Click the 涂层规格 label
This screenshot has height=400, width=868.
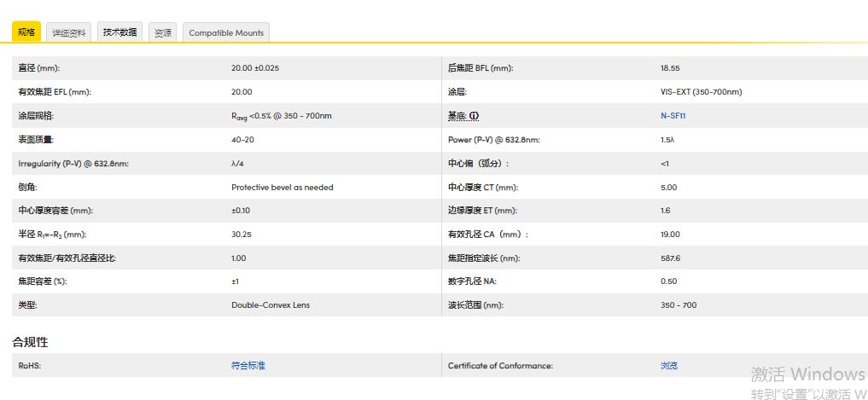pyautogui.click(x=36, y=116)
